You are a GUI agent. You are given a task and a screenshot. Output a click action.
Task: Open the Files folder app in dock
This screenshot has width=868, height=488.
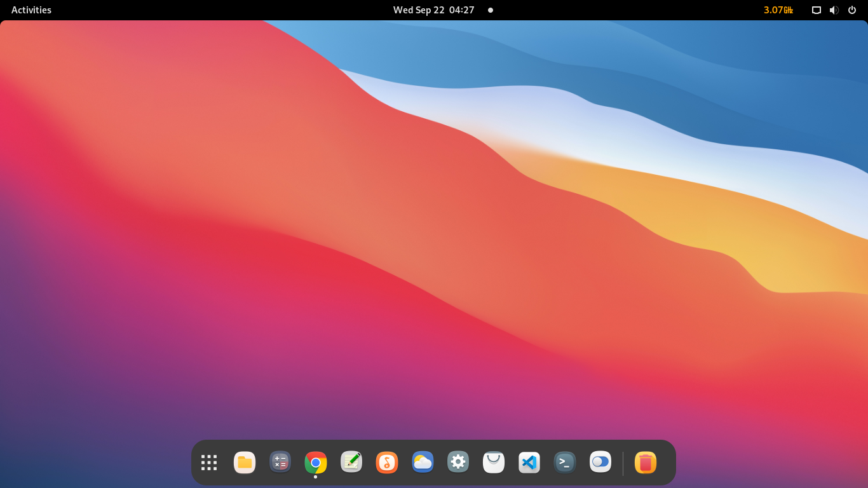point(245,463)
